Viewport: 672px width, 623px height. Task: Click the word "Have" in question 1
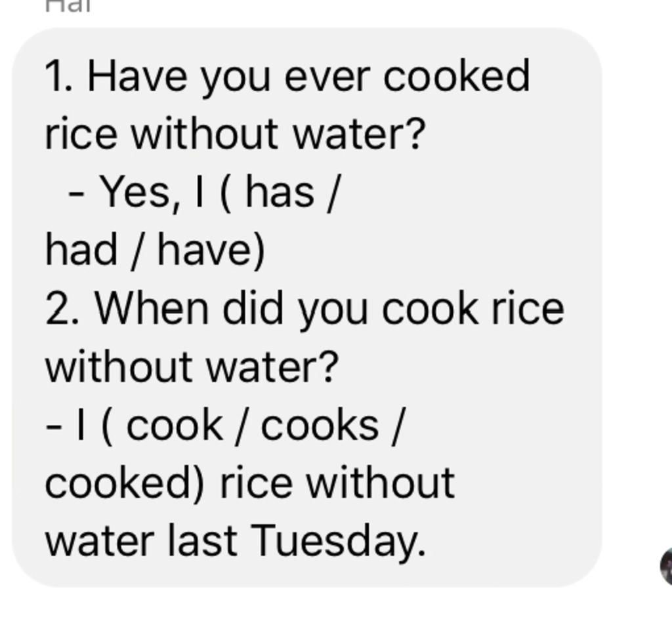[137, 76]
